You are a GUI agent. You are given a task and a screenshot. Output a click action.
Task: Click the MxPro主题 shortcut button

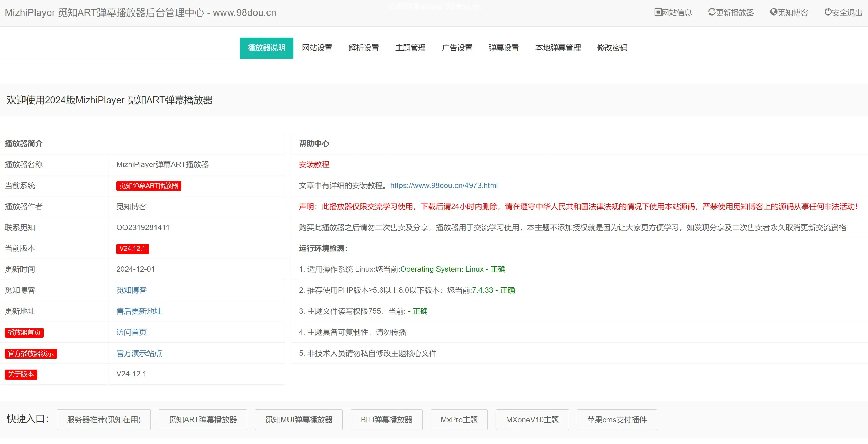tap(459, 420)
